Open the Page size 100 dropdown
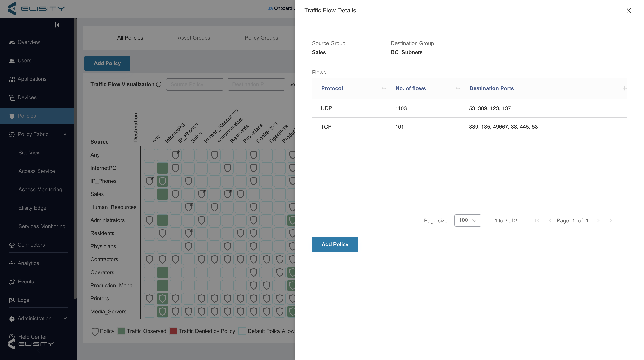644x360 pixels. 467,220
